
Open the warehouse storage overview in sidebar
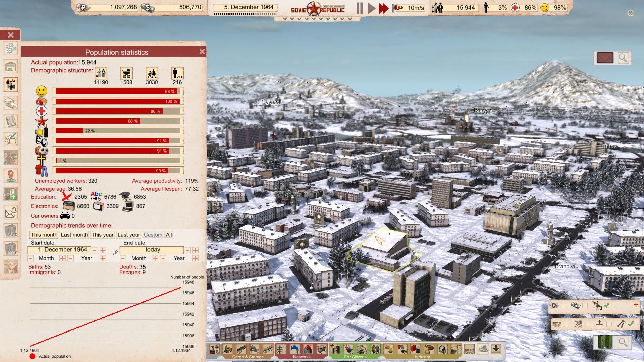click(x=11, y=66)
